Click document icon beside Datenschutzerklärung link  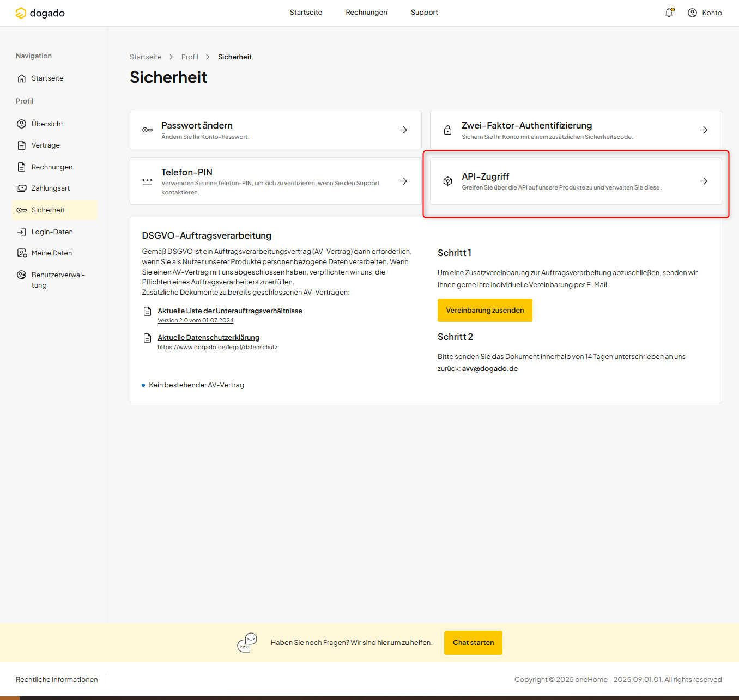point(147,338)
